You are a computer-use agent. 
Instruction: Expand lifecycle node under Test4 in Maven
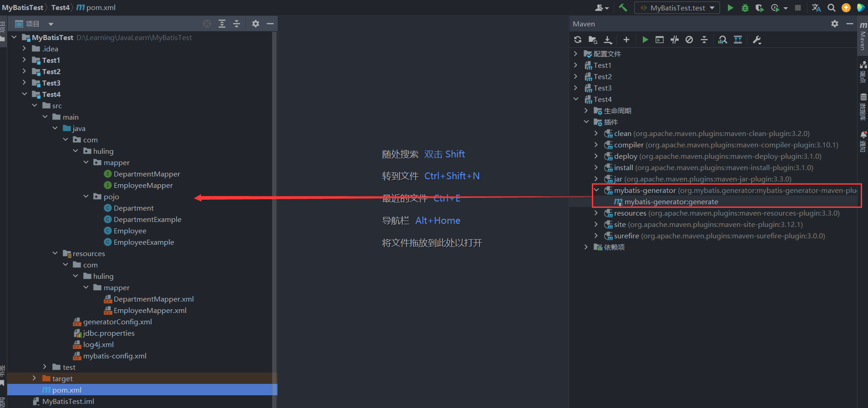point(586,111)
